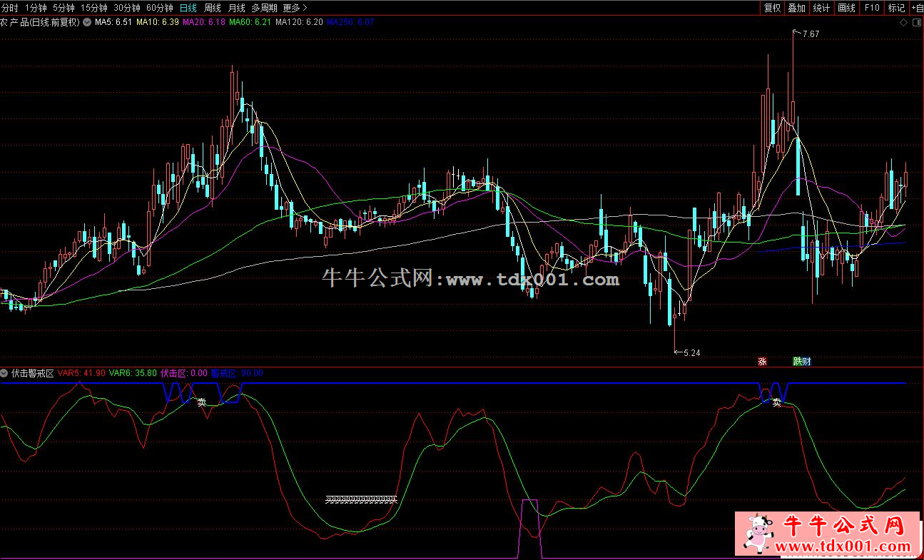Image resolution: width=924 pixels, height=560 pixels.
Task: Click the red 涨 event tag
Action: pyautogui.click(x=762, y=362)
